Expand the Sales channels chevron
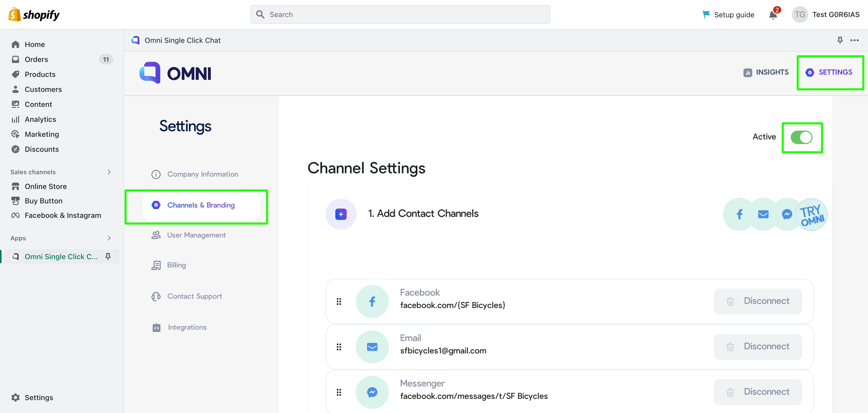The width and height of the screenshot is (868, 413). 109,172
